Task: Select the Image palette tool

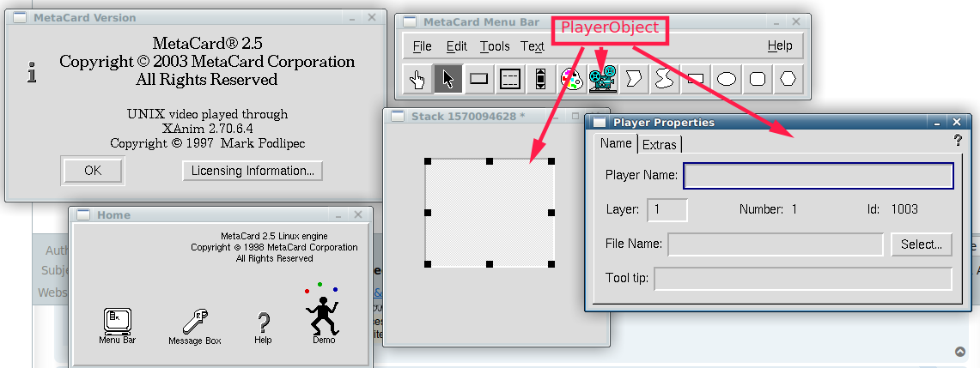Action: point(572,79)
